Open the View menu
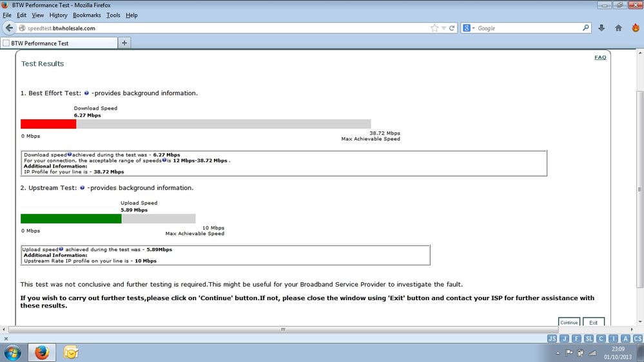 point(37,15)
